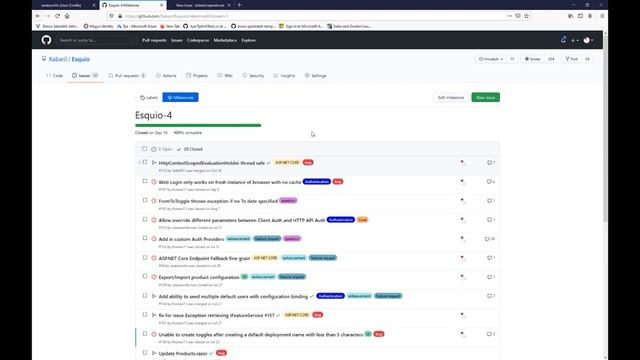Open comments on HttpContextScopedEvaluationHolder row
Viewport: 640px width, 360px height.
491,162
